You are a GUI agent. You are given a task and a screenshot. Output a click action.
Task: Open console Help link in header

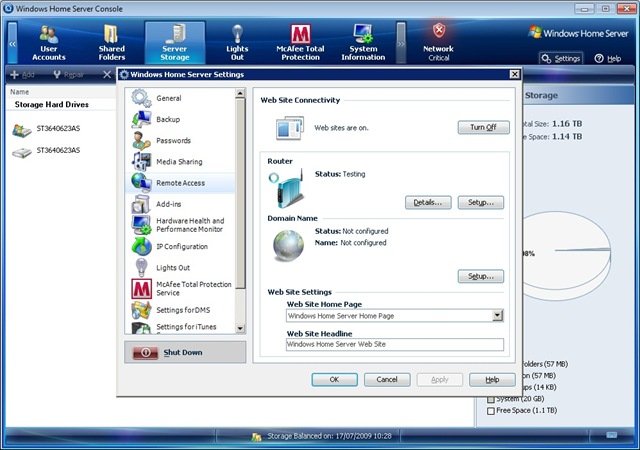point(608,58)
